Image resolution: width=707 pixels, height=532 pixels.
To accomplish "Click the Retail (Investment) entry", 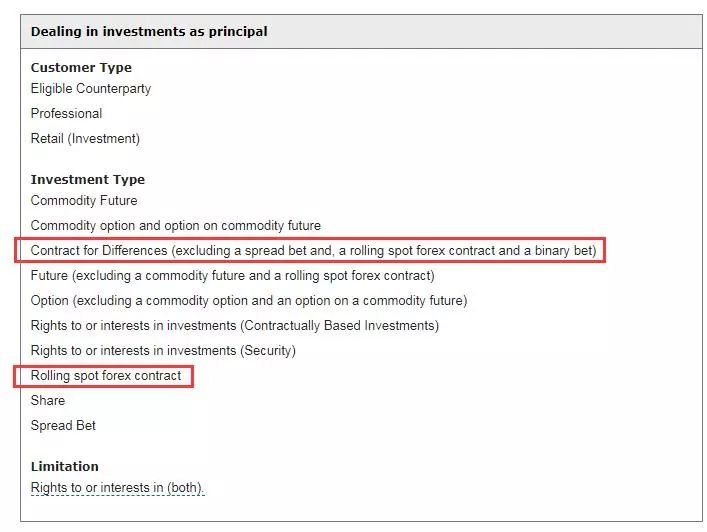I will click(85, 139).
